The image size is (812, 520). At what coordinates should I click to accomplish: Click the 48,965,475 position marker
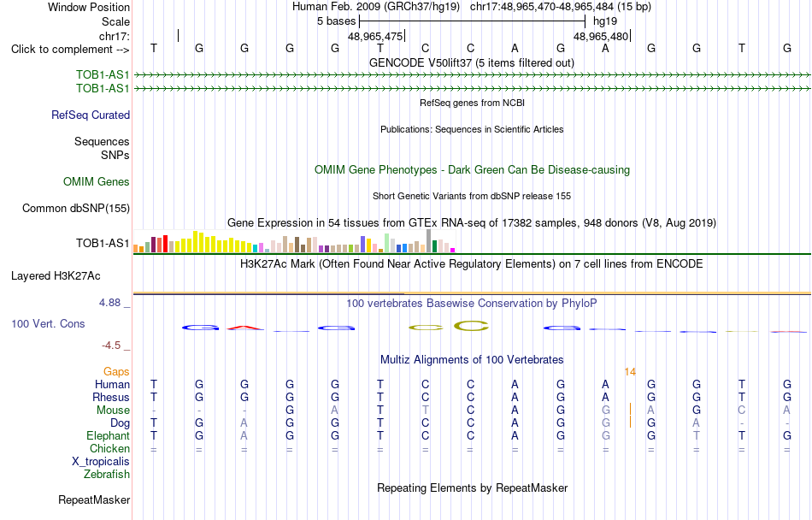[x=375, y=36]
